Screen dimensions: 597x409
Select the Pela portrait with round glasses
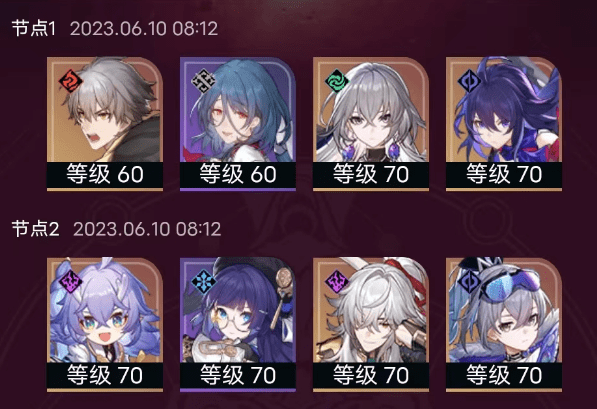(238, 310)
